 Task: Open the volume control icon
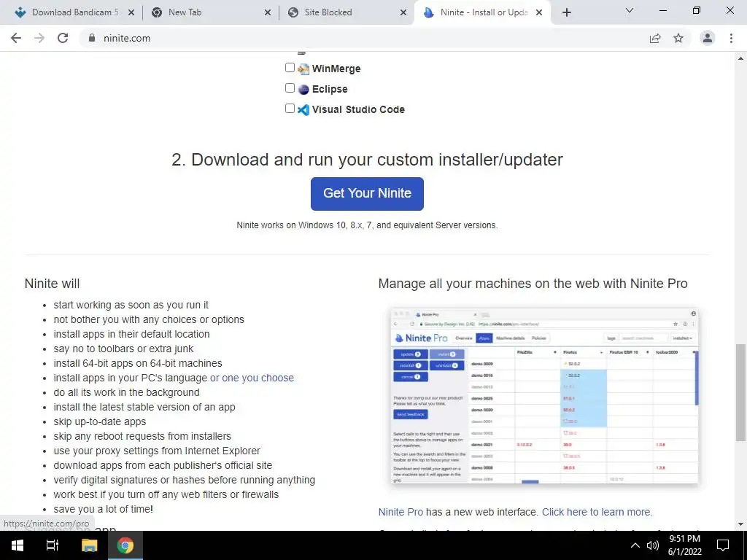[x=653, y=545]
